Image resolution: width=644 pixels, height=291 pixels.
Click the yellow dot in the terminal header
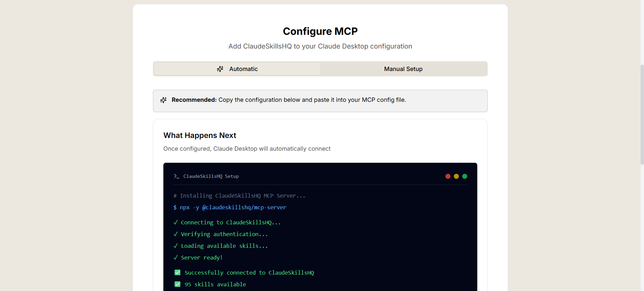[456, 176]
